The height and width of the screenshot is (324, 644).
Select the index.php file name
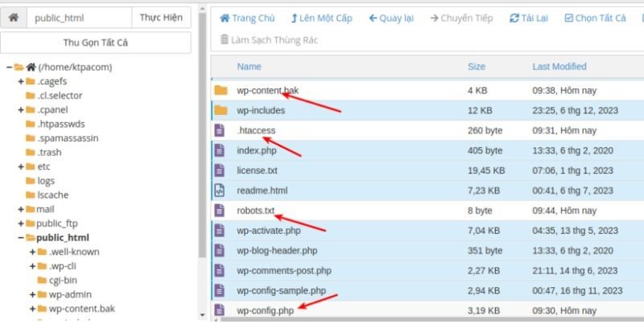tap(257, 150)
